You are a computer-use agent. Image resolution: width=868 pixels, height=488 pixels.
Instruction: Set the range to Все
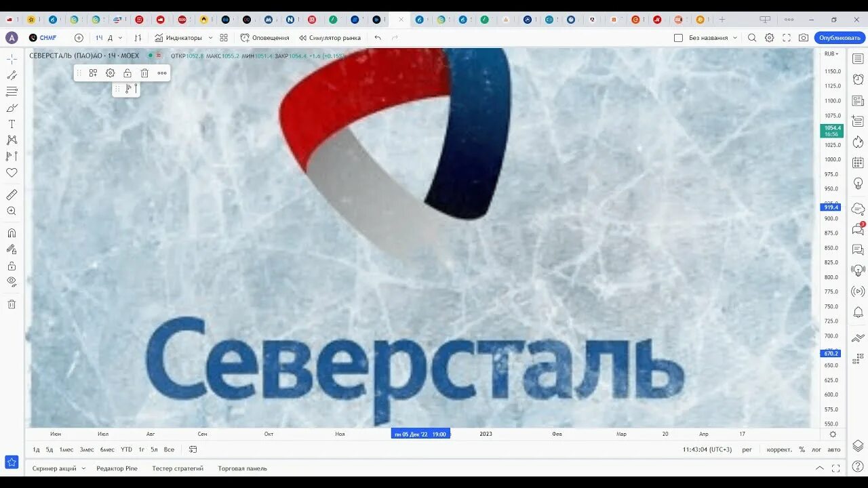click(x=169, y=449)
